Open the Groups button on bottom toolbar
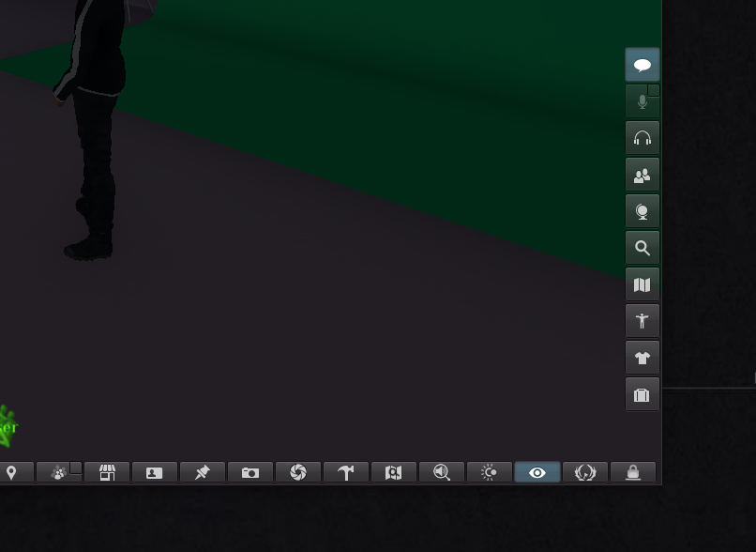Image resolution: width=756 pixels, height=552 pixels. pyautogui.click(x=59, y=472)
